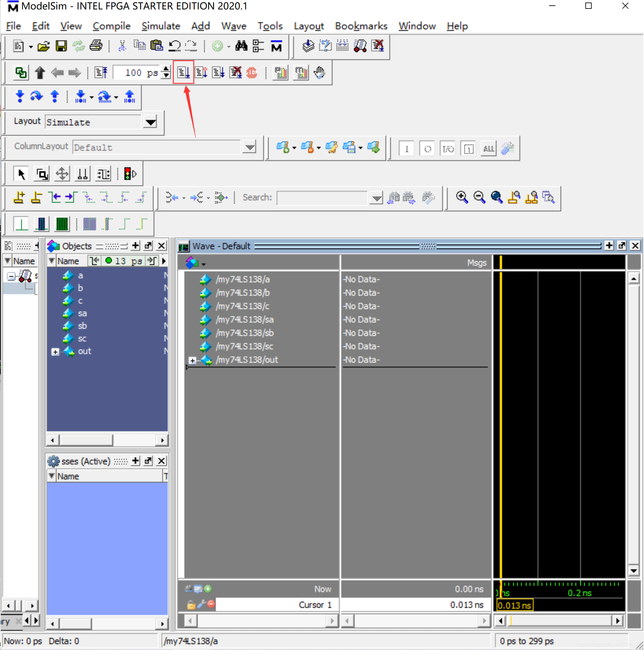Select signal sb in Objects panel
Viewport: 644px width, 650px height.
coord(82,326)
